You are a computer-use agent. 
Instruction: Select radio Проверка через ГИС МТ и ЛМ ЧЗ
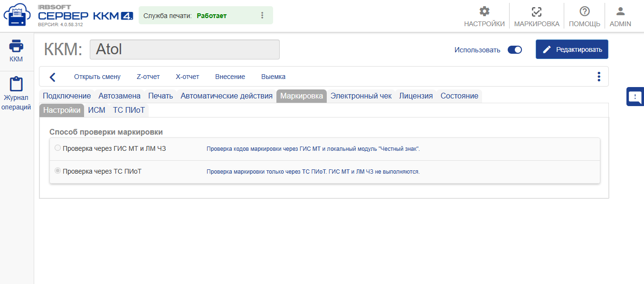(x=57, y=147)
